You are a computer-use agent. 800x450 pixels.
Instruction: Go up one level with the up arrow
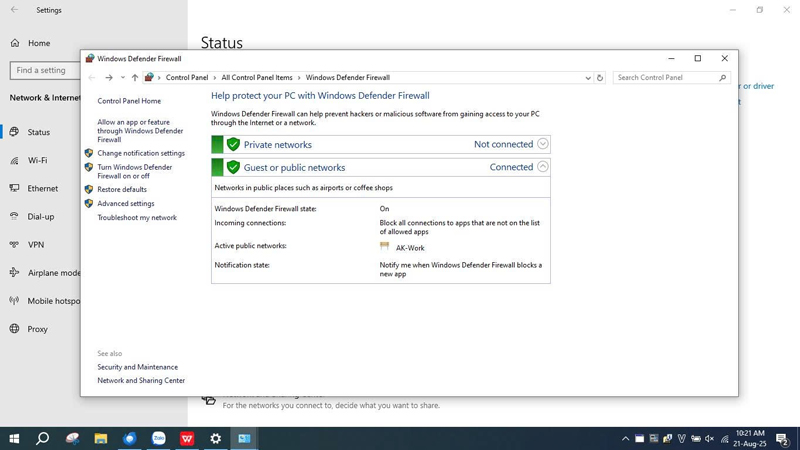point(135,78)
